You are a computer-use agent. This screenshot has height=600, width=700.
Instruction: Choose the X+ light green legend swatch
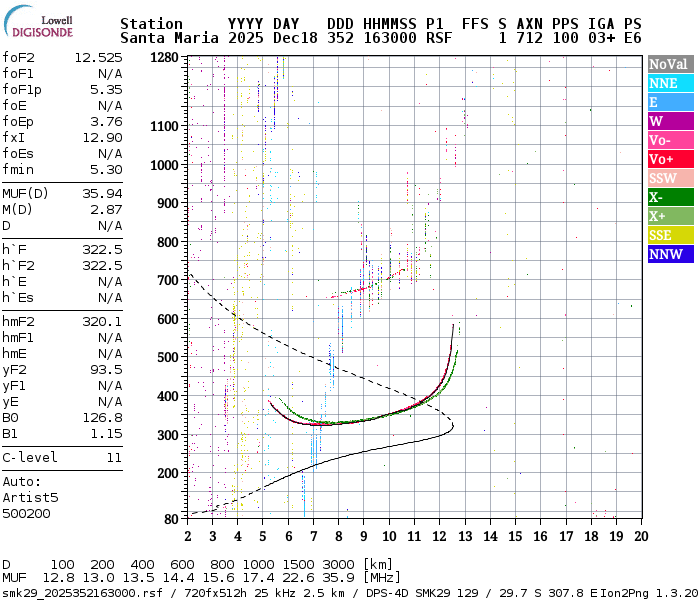click(x=667, y=216)
